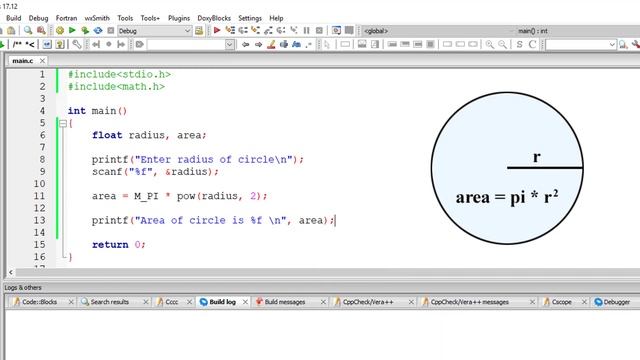Click the Step out debugger icon
This screenshot has height=360, width=640.
(x=268, y=31)
